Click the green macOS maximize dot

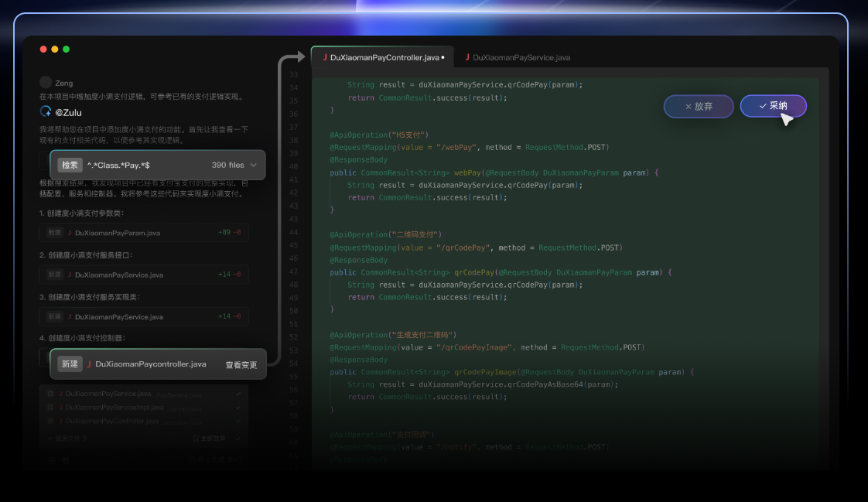click(x=67, y=50)
